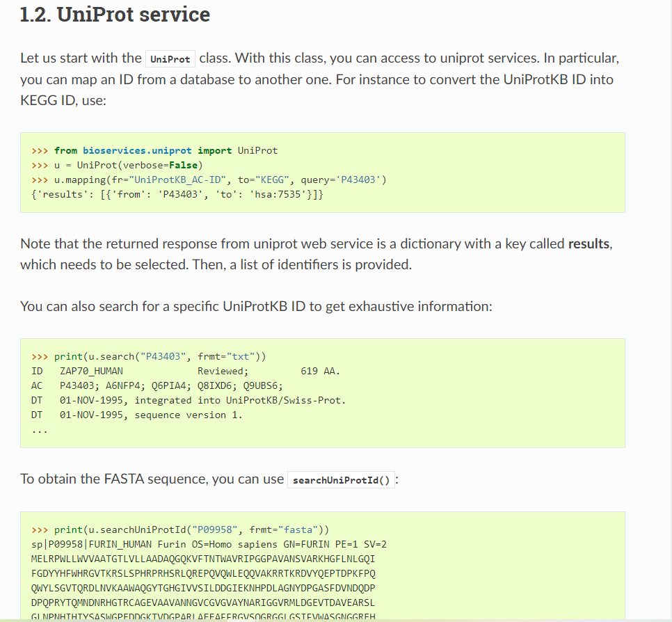
Task: Click the bold word 'results' in the paragraph
Action: click(x=589, y=244)
